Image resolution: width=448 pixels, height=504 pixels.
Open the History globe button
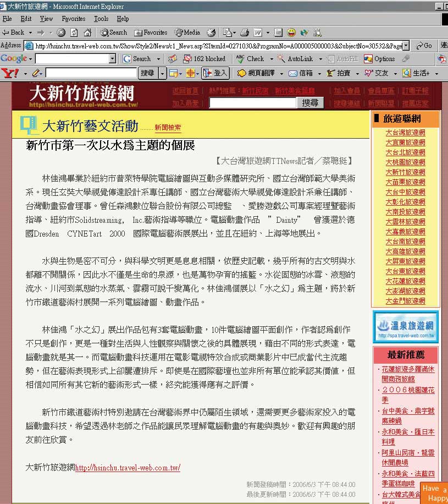pyautogui.click(x=211, y=32)
